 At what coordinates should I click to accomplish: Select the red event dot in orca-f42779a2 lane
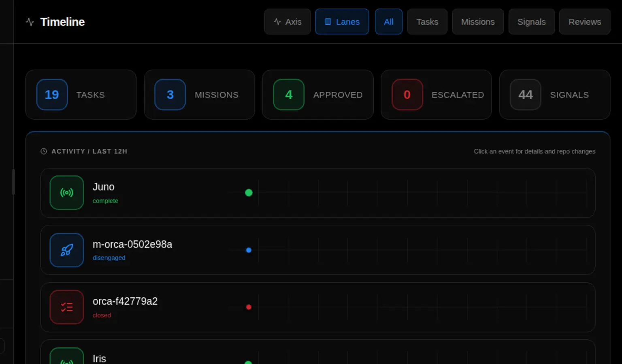[249, 307]
